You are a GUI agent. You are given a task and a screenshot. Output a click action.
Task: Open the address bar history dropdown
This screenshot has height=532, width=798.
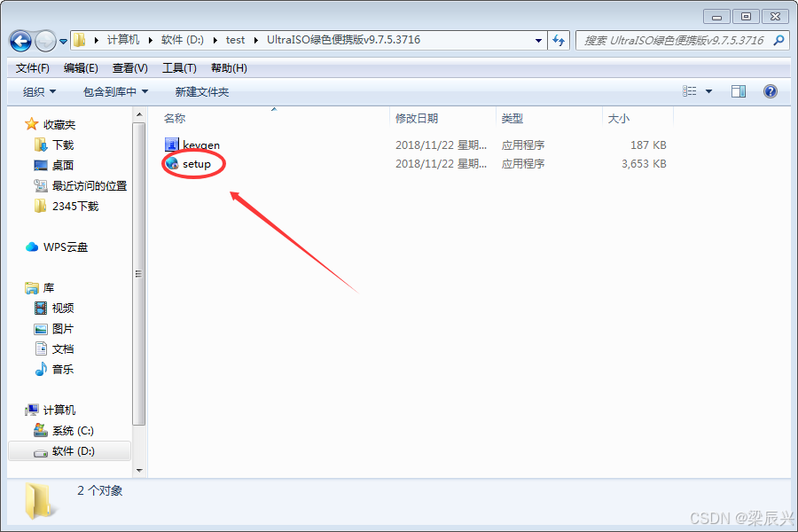(x=538, y=40)
